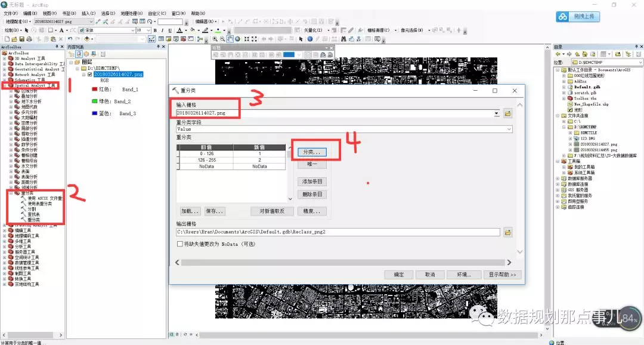Viewport: 644px width, 345px height.
Task: Select 20180326114455.png in Catalog tree
Action: 599,150
